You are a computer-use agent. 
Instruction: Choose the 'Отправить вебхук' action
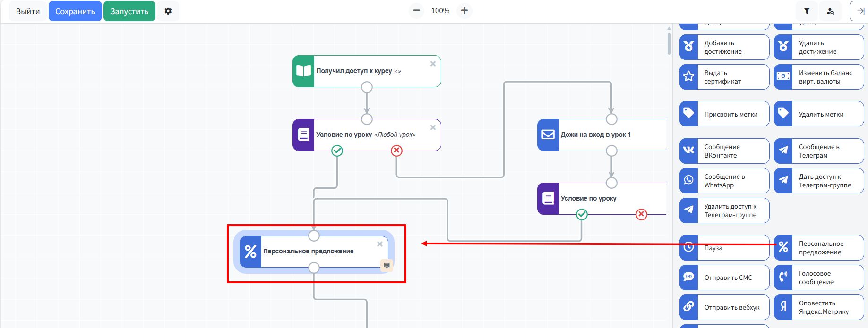(x=724, y=307)
